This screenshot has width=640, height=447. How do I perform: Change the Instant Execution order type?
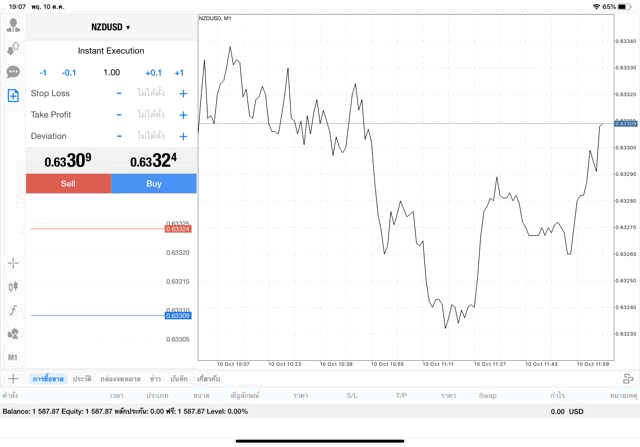click(111, 51)
